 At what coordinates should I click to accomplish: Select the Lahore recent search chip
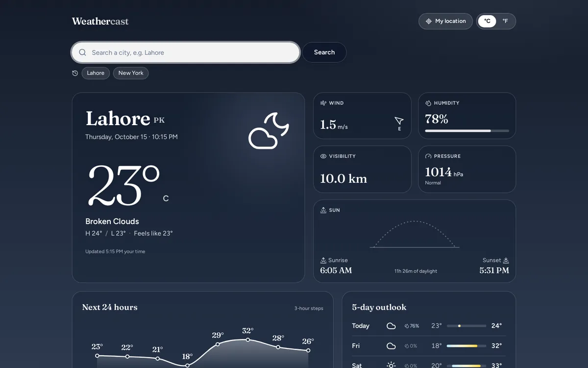pos(96,73)
